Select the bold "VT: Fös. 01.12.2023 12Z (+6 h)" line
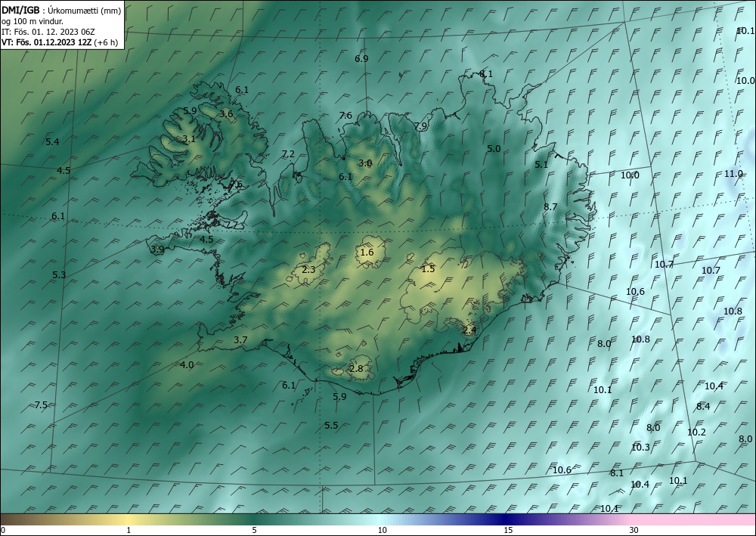 point(59,42)
